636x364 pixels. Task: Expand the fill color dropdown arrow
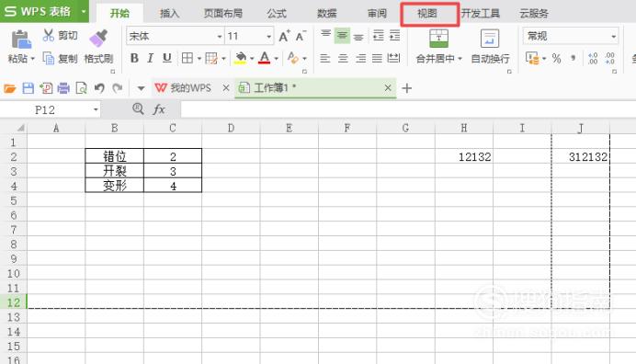point(252,59)
